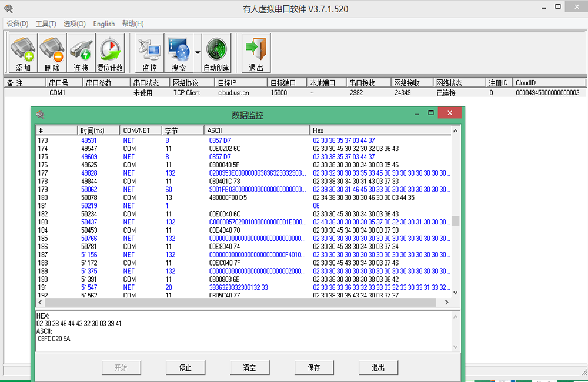Image resolution: width=588 pixels, height=382 pixels.
Task: Expand the Search (搜索) dropdown arrow
Action: (198, 53)
